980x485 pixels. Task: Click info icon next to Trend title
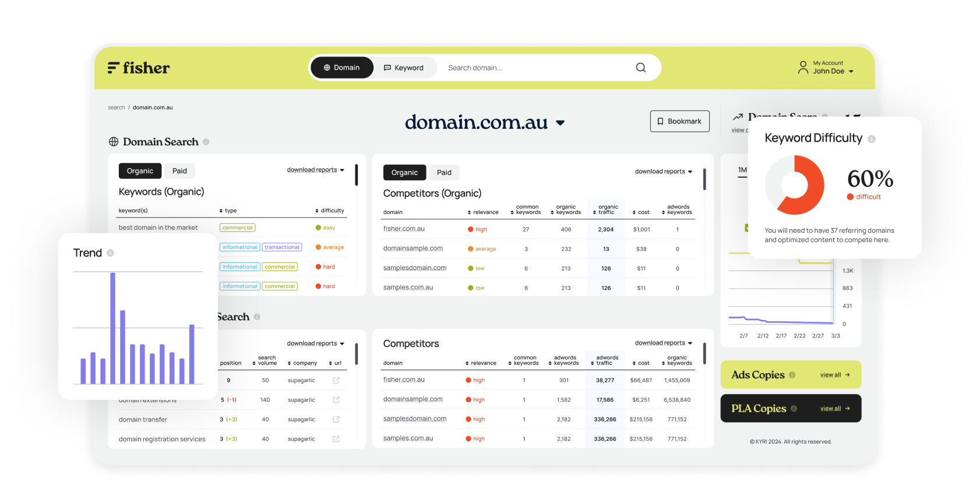point(110,253)
